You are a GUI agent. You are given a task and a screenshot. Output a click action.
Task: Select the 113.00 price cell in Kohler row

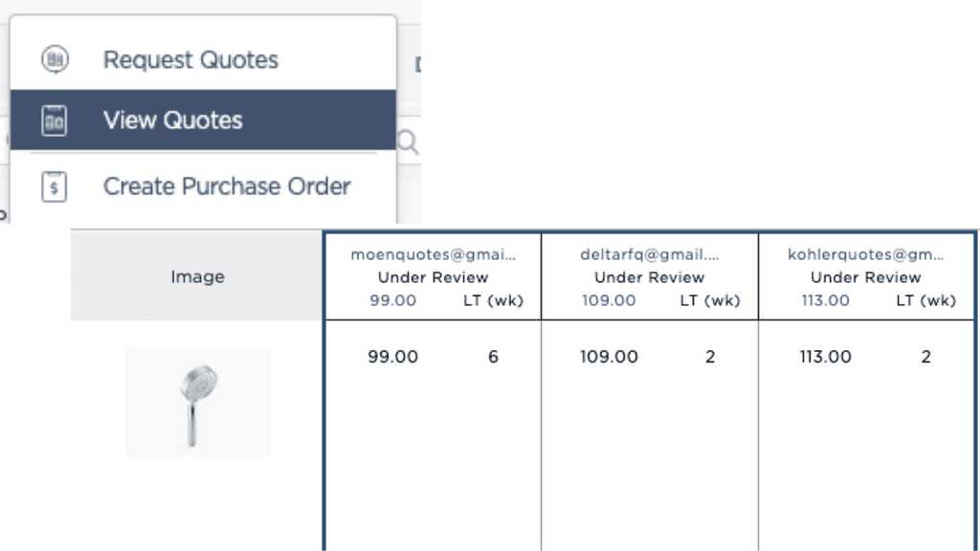point(825,357)
